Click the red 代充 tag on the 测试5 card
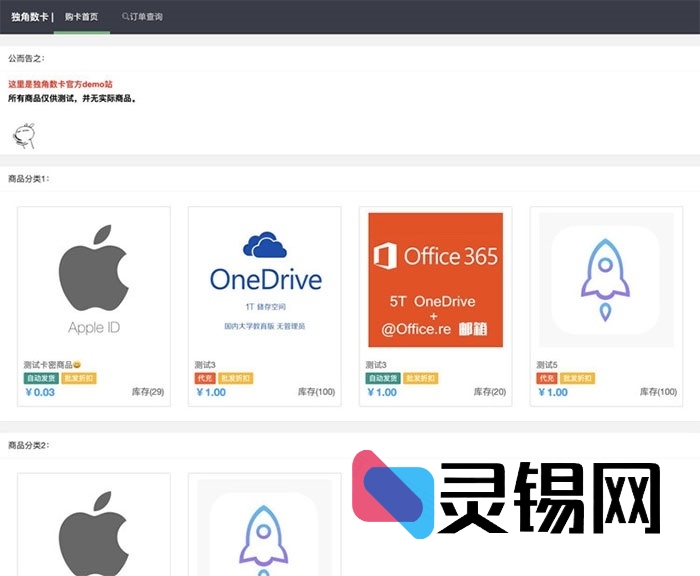This screenshot has width=700, height=576. click(x=547, y=379)
